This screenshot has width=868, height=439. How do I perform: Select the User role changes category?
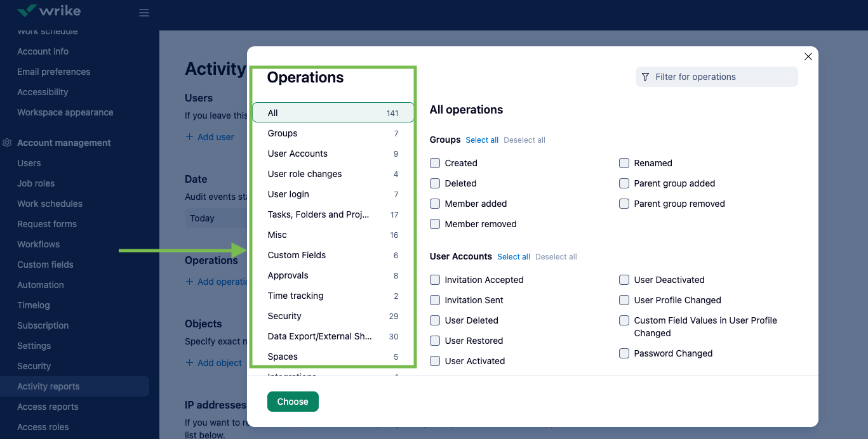coord(333,174)
